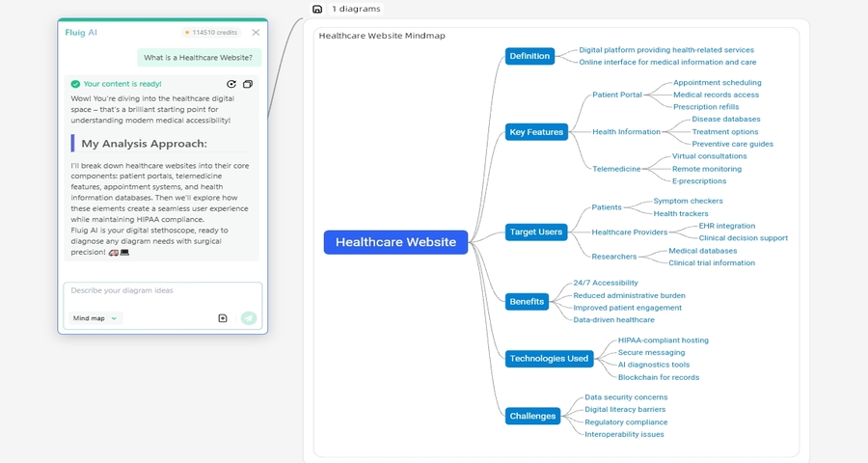The width and height of the screenshot is (868, 463).
Task: Click the Healthcare Providers branch
Action: pos(630,232)
